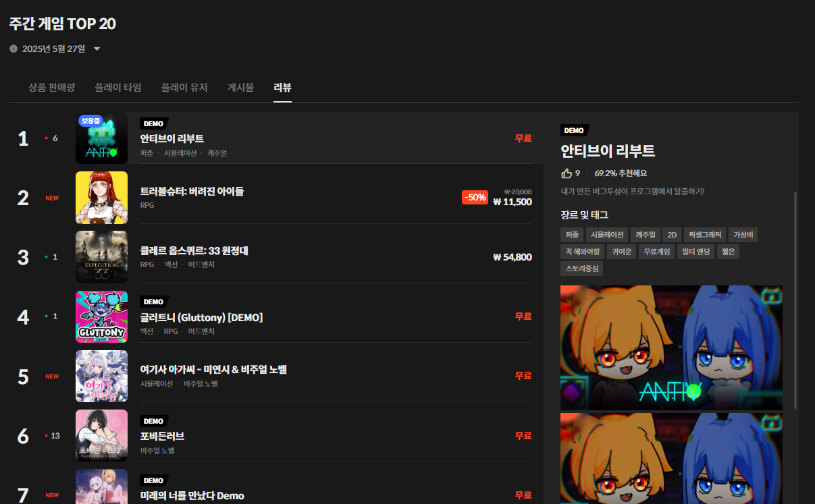Open the 여기사 아가씨 - 미연시 & 비주얼 노벨 title
815x504 pixels.
tap(214, 369)
